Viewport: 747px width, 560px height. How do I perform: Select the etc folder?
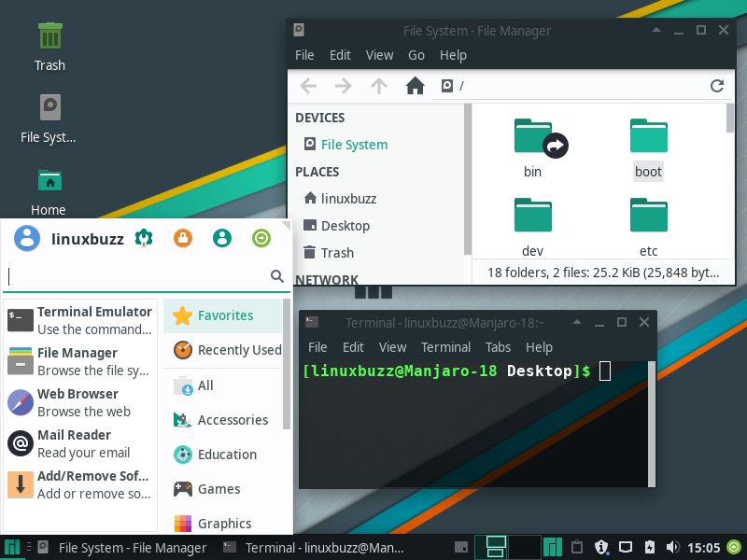648,216
